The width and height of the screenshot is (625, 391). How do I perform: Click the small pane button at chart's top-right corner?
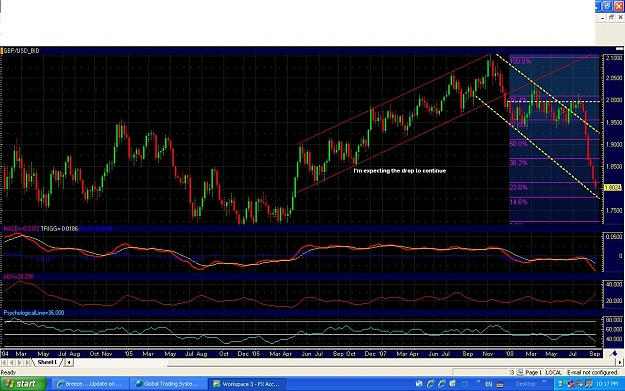pyautogui.click(x=619, y=49)
